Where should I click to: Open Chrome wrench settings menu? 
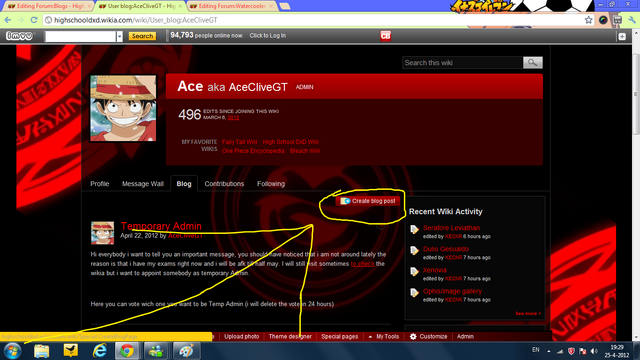tap(632, 20)
